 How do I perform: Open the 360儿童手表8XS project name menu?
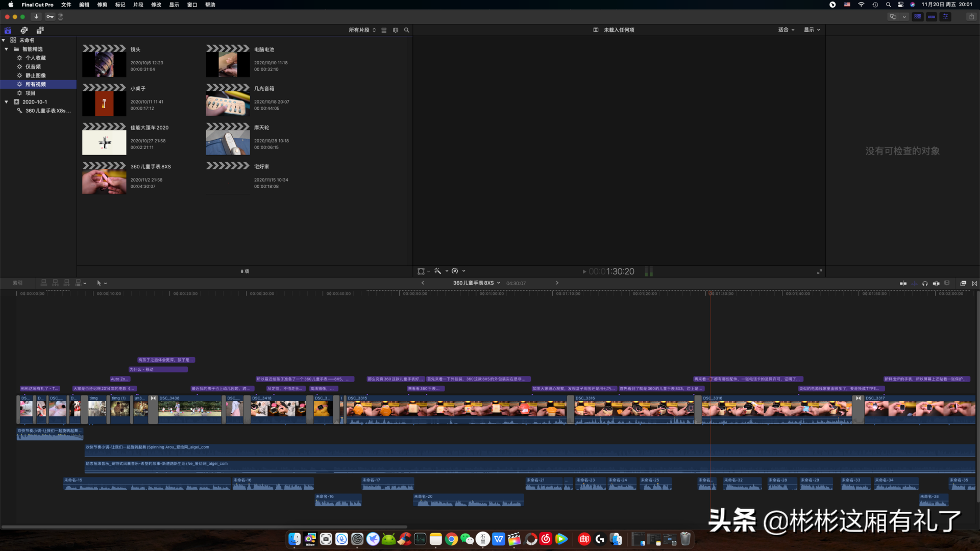point(476,283)
